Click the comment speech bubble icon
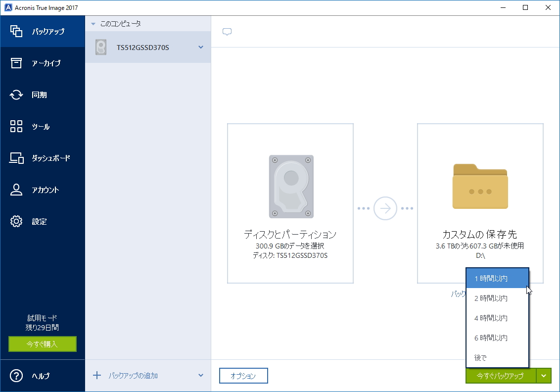 227,32
